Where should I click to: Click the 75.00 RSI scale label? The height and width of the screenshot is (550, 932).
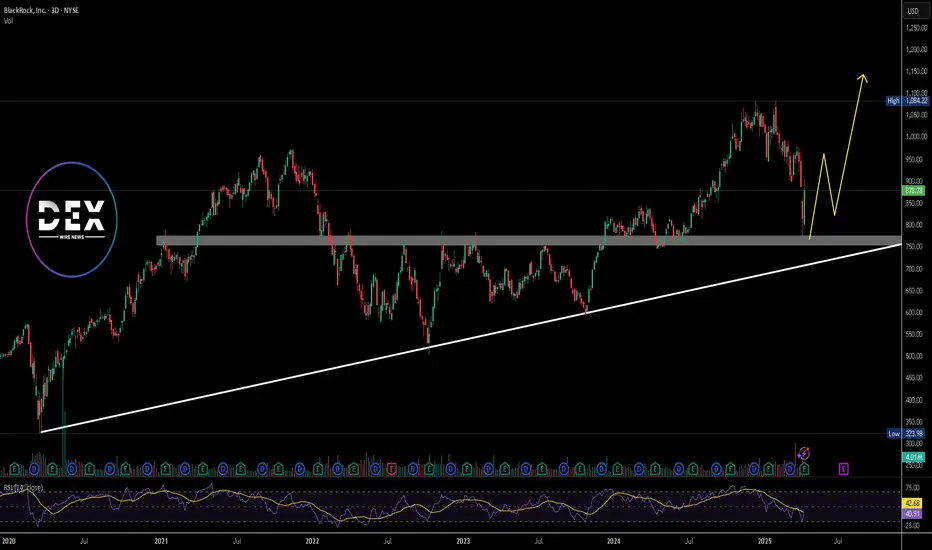(x=912, y=488)
